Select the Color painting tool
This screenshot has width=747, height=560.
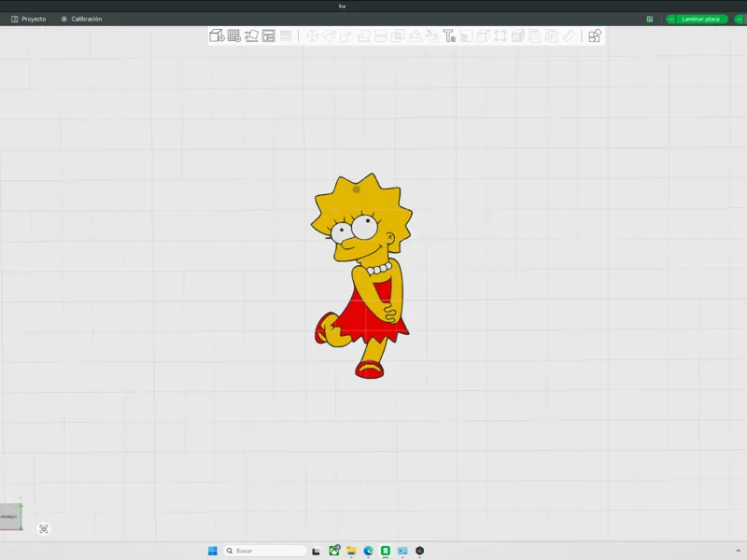432,35
